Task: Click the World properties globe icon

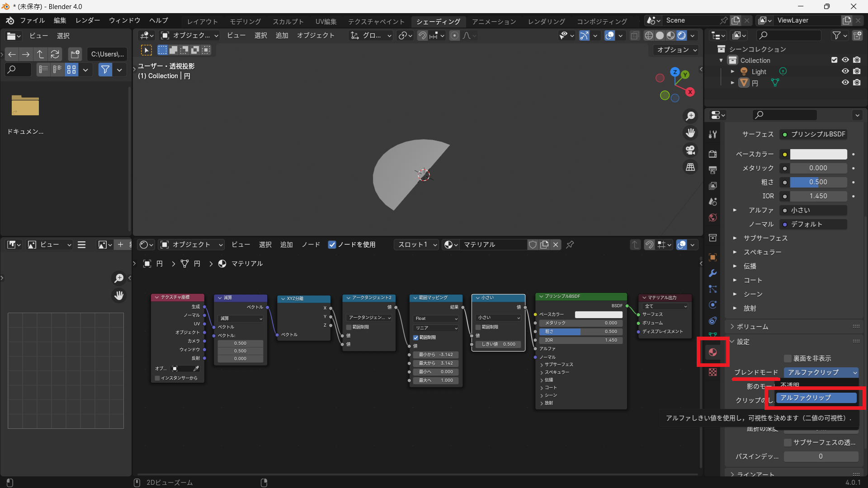Action: 712,218
